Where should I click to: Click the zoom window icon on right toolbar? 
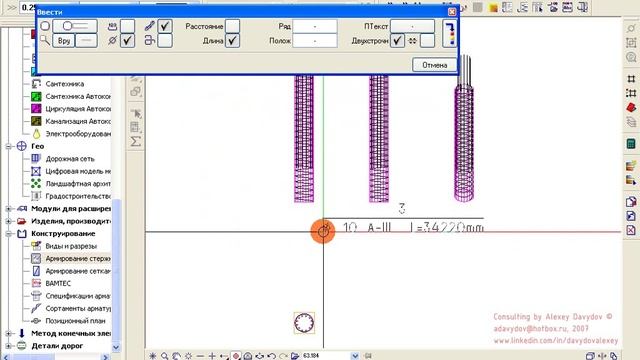pos(631,58)
